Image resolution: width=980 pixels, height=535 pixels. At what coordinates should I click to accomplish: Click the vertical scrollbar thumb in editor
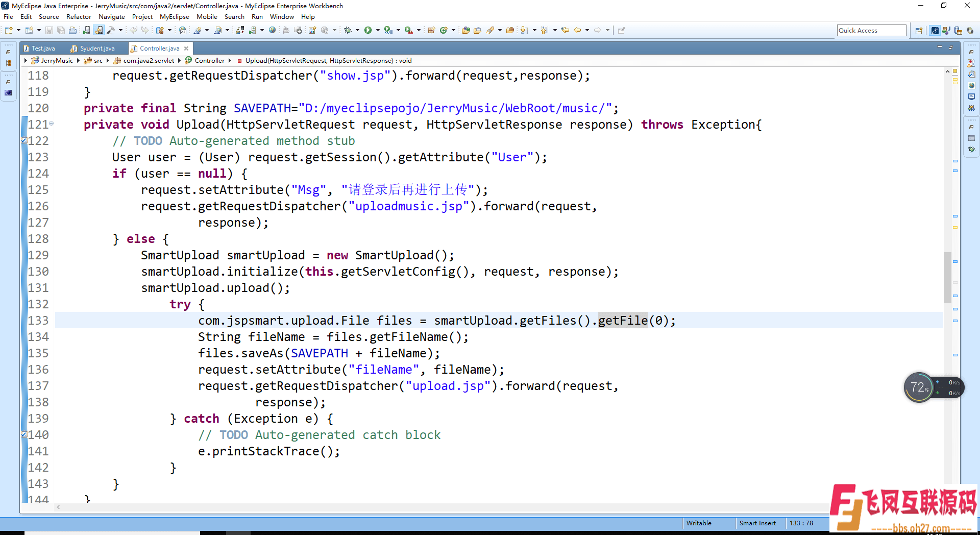pos(947,277)
